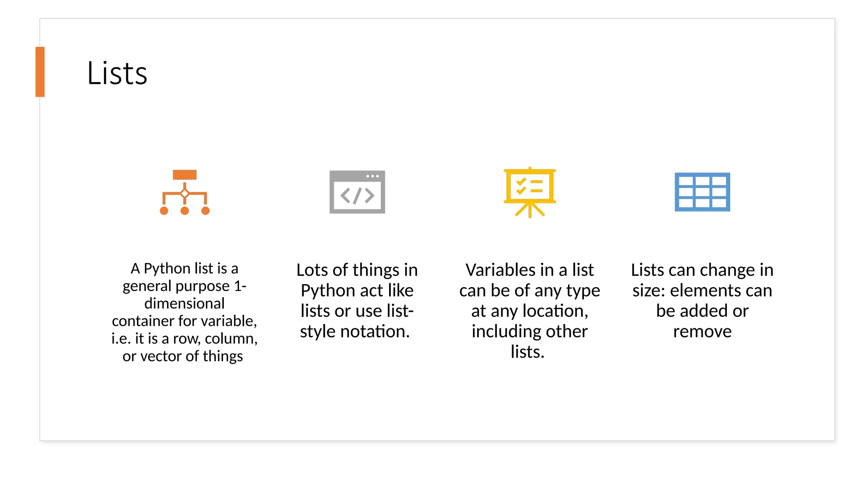Screen dimensions: 868x488
Task: Click the right circle of the hierarchy icon
Action: [x=205, y=211]
